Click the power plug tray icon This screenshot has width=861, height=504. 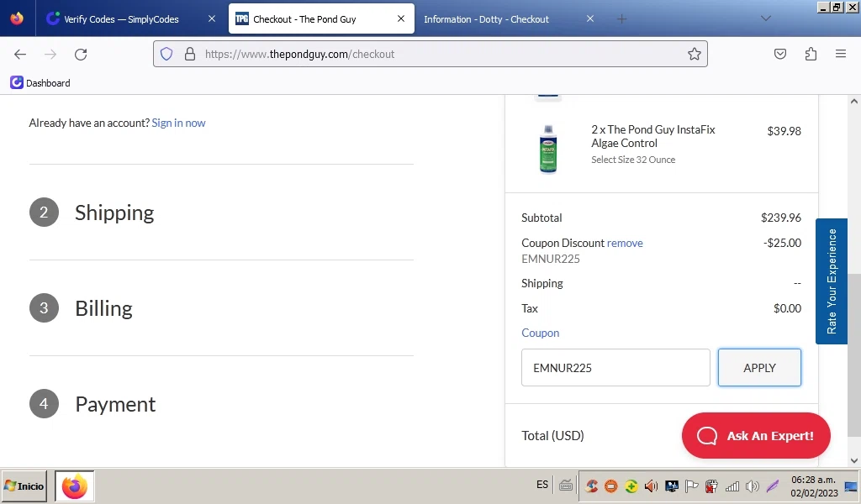tap(711, 486)
